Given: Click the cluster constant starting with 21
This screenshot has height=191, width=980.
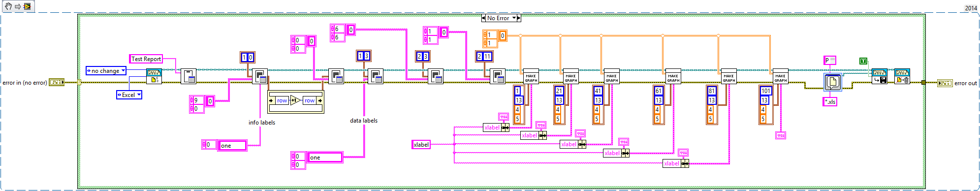Looking at the screenshot, I should click(559, 105).
